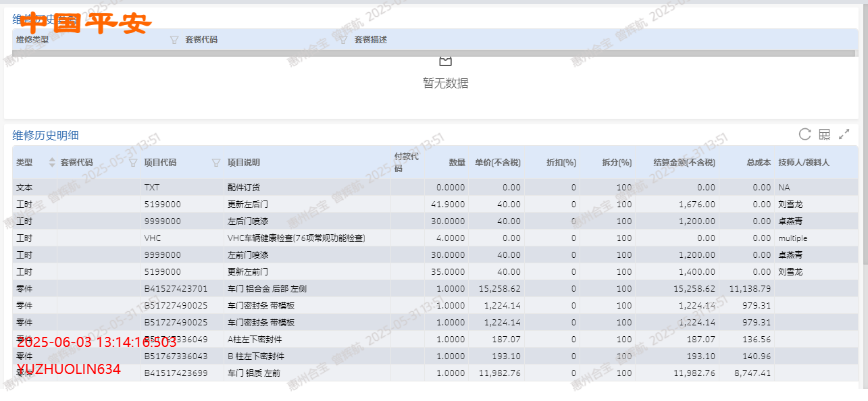The height and width of the screenshot is (401, 868).
Task: Click the vertical scrollbar on right edge
Action: pos(864,203)
